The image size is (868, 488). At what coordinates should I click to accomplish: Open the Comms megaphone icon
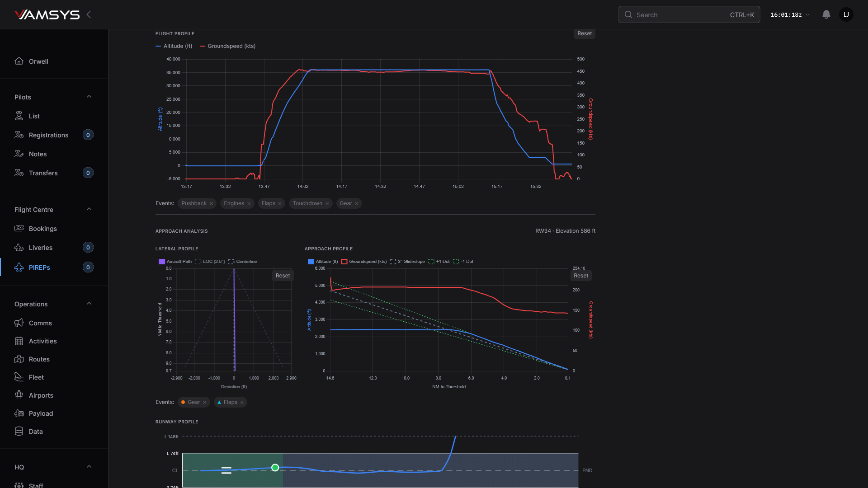tap(19, 323)
